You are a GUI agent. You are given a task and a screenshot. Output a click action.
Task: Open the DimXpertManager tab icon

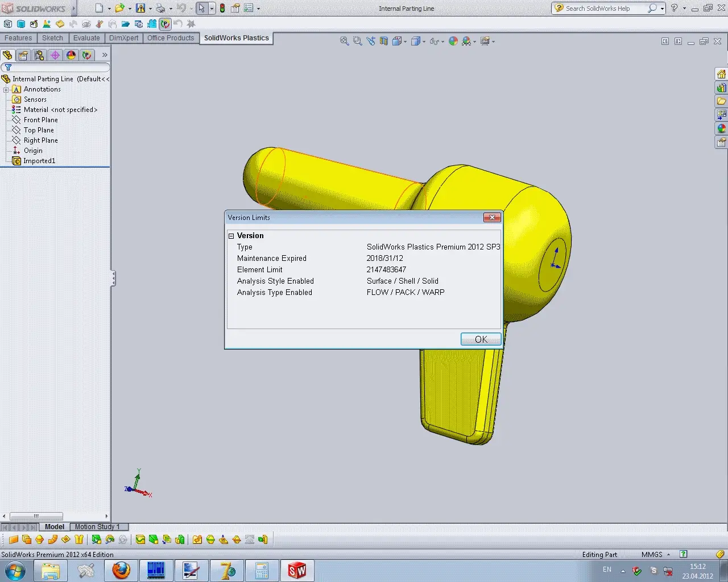click(55, 55)
